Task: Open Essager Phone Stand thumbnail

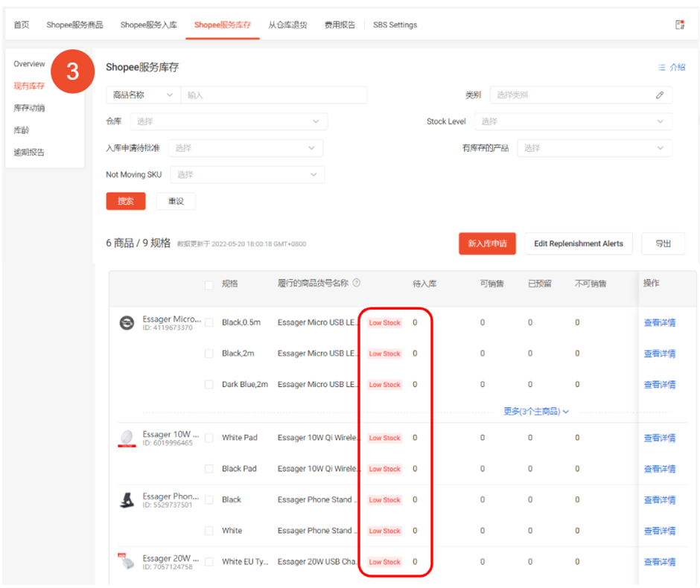Action: (x=127, y=500)
